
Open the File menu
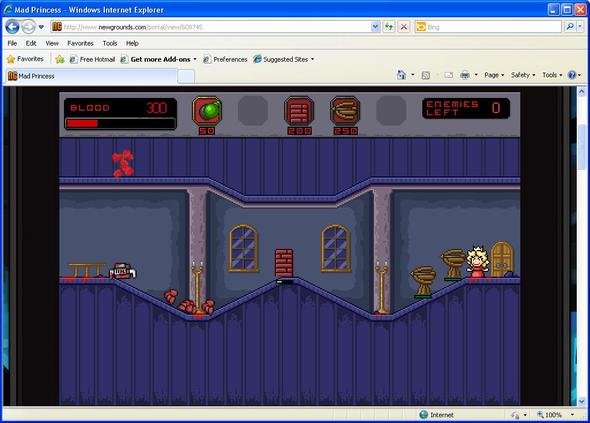[x=12, y=43]
